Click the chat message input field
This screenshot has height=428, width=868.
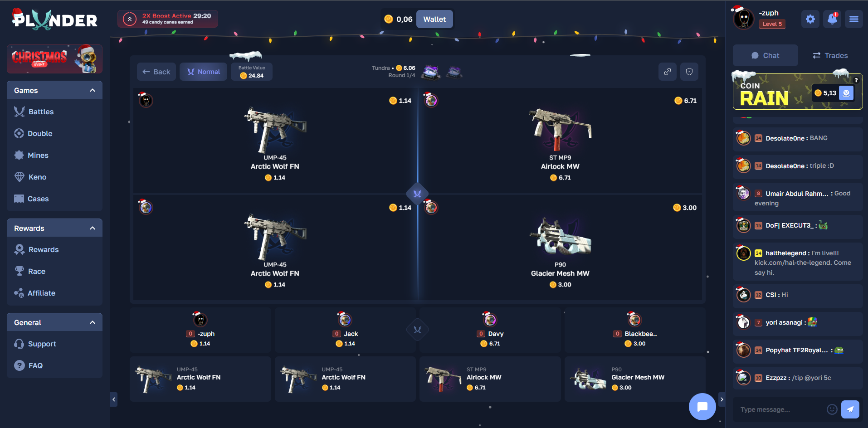point(780,409)
